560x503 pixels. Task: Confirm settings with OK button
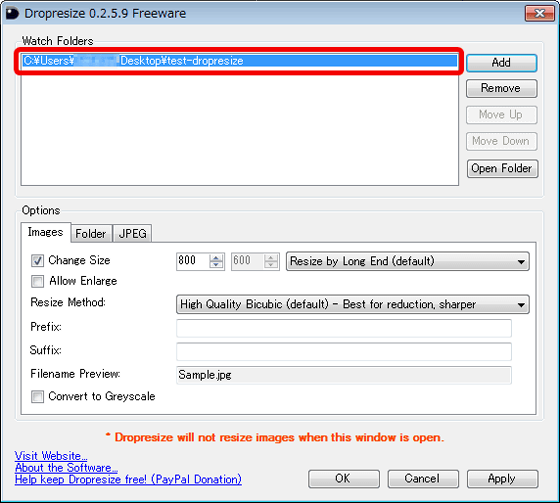click(344, 479)
